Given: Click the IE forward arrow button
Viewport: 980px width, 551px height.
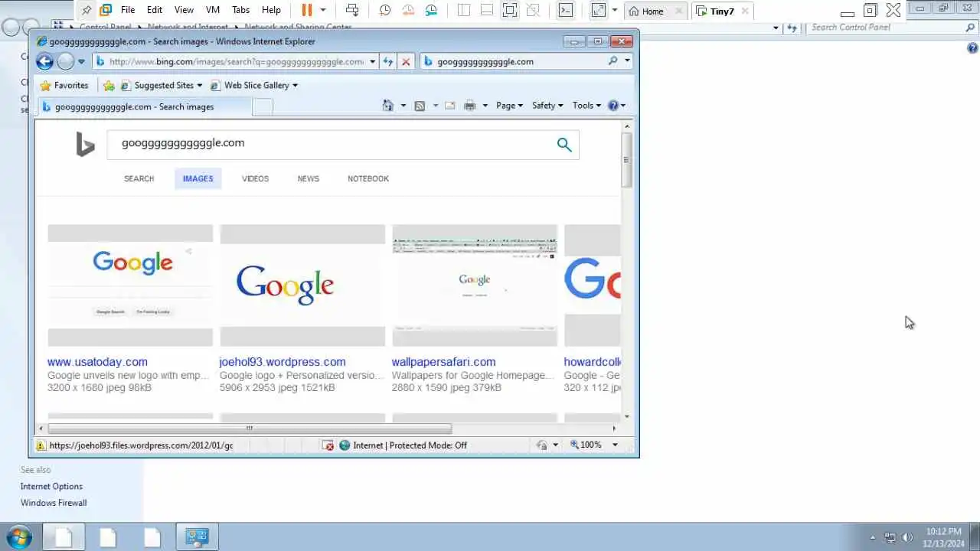Looking at the screenshot, I should click(66, 62).
